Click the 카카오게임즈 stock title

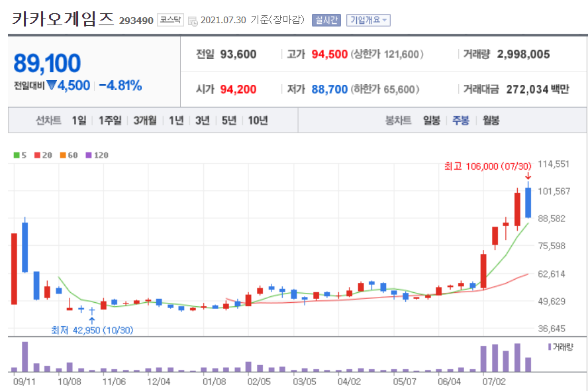[63, 19]
